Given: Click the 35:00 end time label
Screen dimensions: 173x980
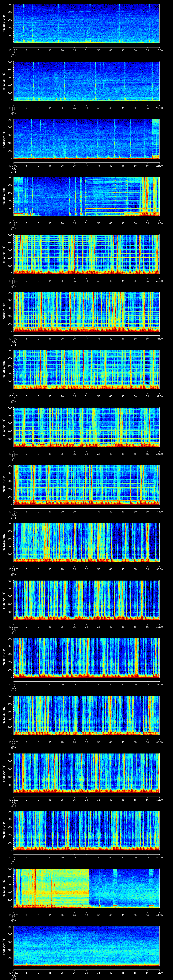Looking at the screenshot, I should (x=160, y=569).
